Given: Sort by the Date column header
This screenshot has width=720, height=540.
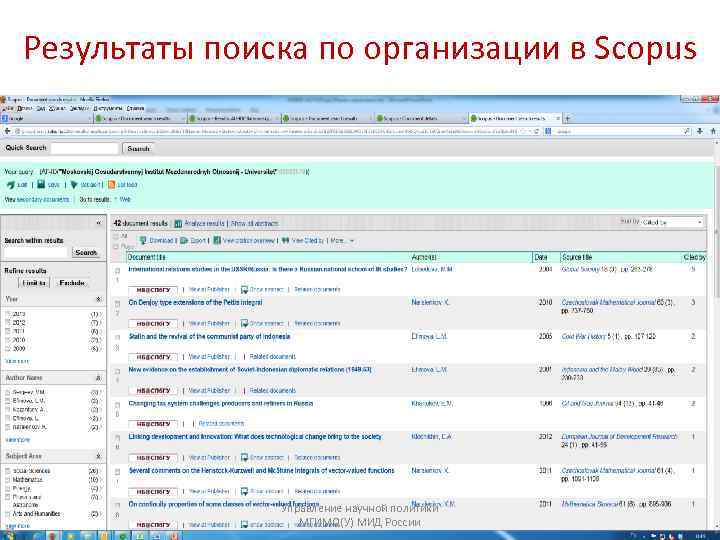Looking at the screenshot, I should point(541,257).
